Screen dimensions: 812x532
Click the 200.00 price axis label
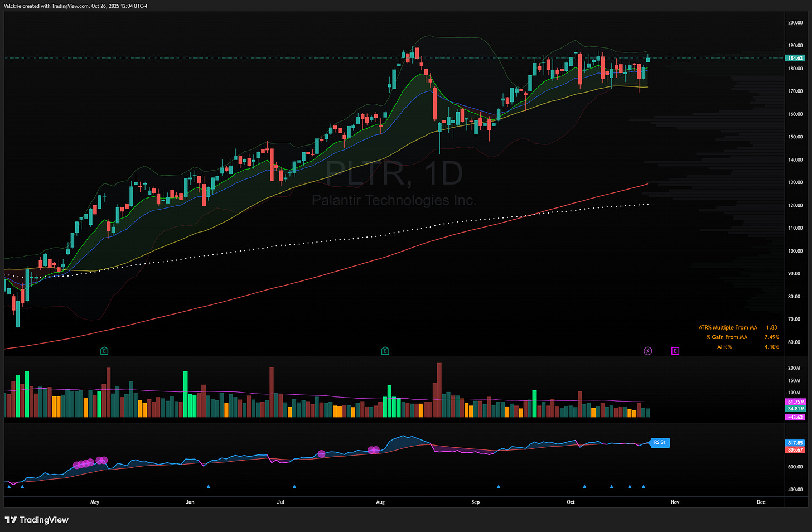[795, 23]
